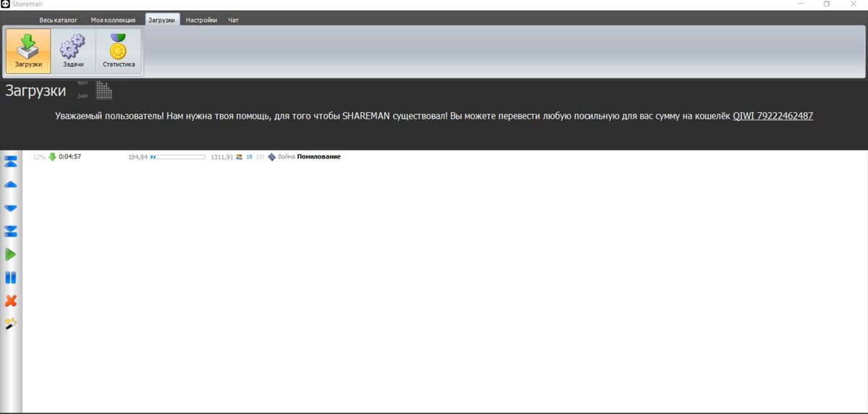Move selected download up one position
The width and height of the screenshot is (868, 414).
tap(11, 185)
